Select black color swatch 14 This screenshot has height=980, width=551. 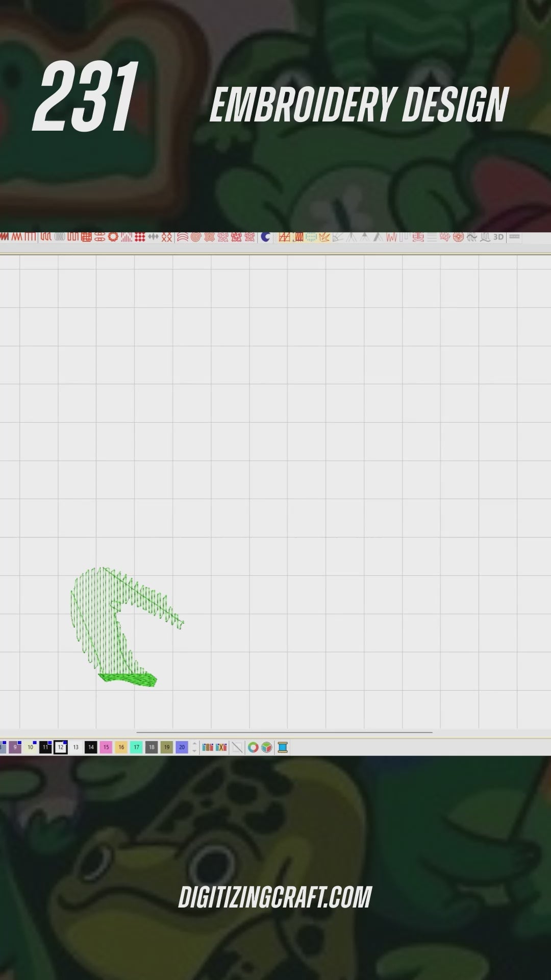pos(91,747)
